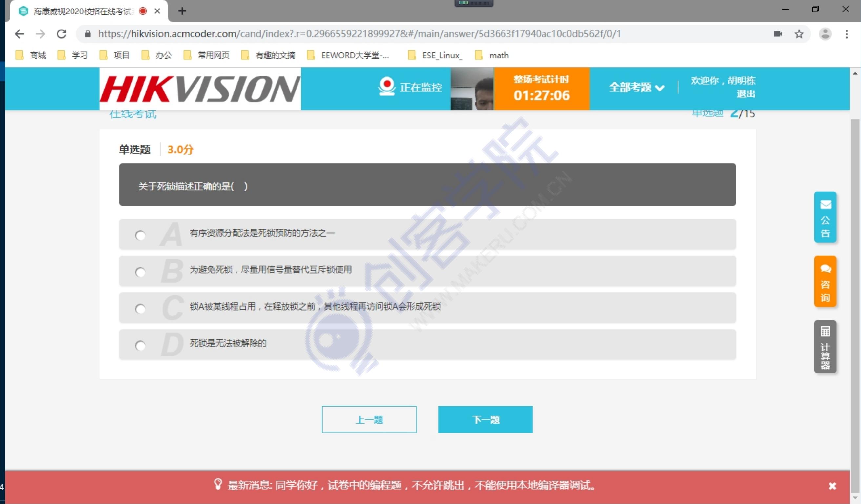Open the 办公 bookmark folder
The height and width of the screenshot is (504, 861).
[x=156, y=55]
